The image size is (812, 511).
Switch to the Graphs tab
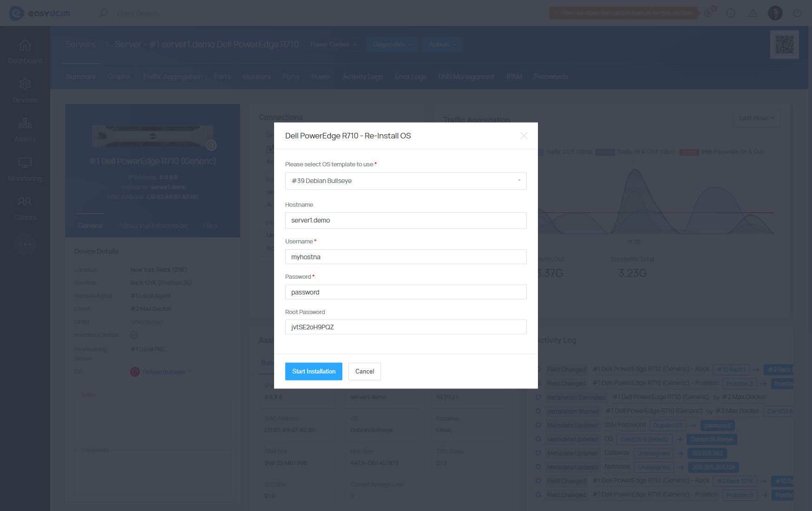[119, 77]
